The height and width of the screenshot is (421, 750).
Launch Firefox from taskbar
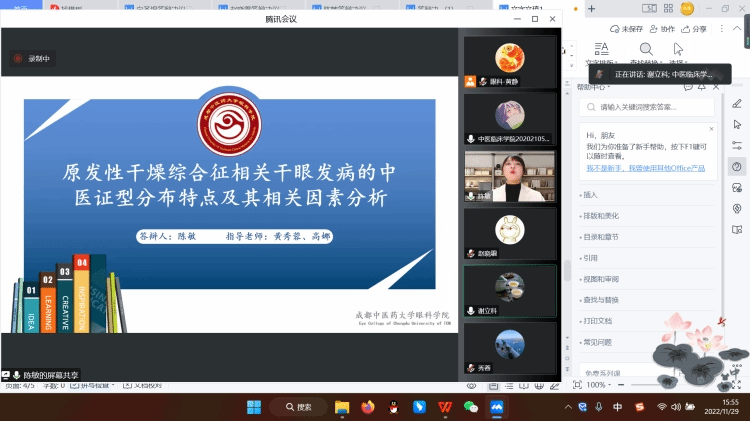tap(368, 407)
